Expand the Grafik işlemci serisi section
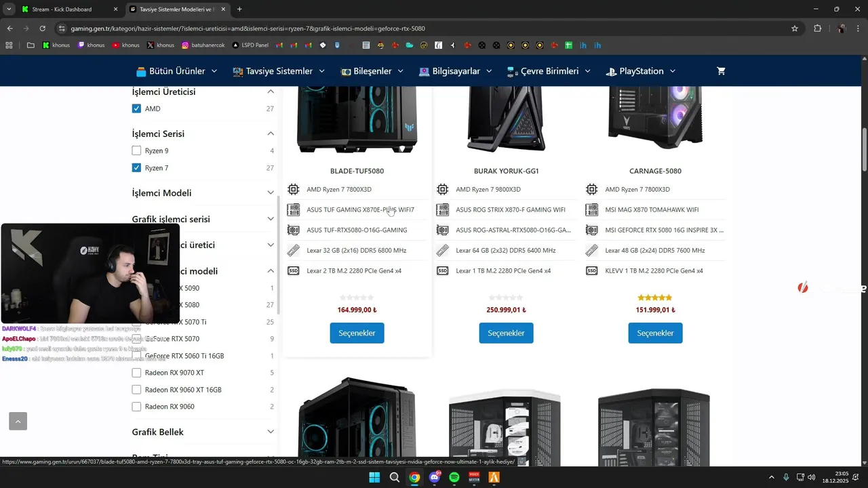Viewport: 868px width, 488px height. 270,219
